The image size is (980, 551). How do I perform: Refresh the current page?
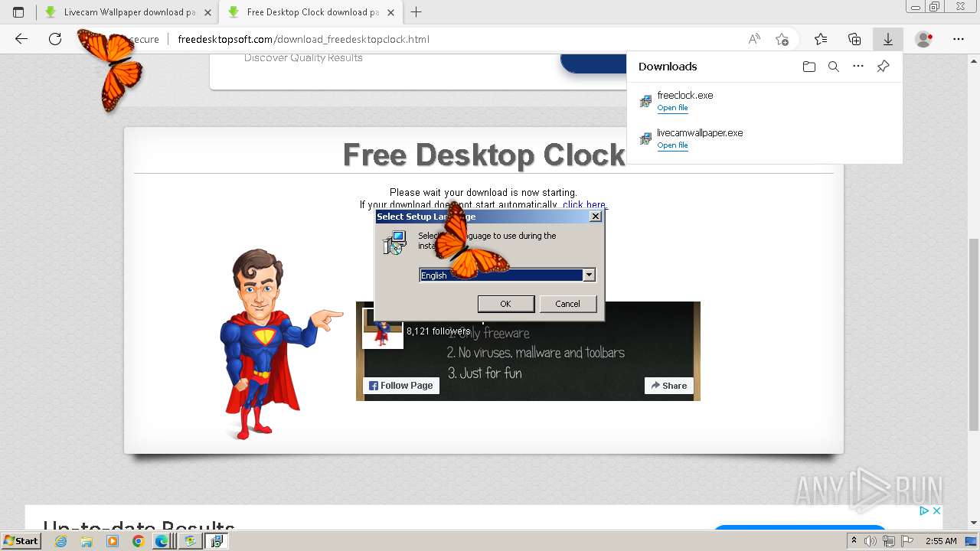[55, 39]
